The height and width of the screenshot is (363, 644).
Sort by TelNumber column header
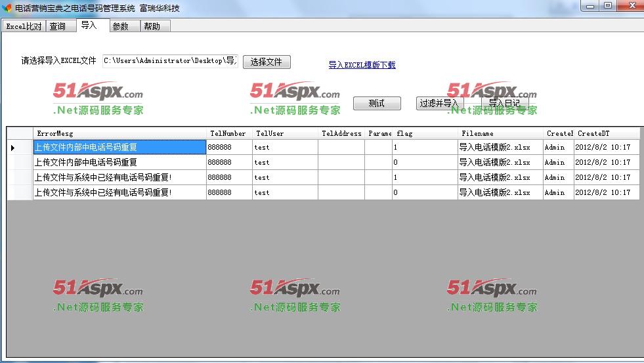(229, 133)
